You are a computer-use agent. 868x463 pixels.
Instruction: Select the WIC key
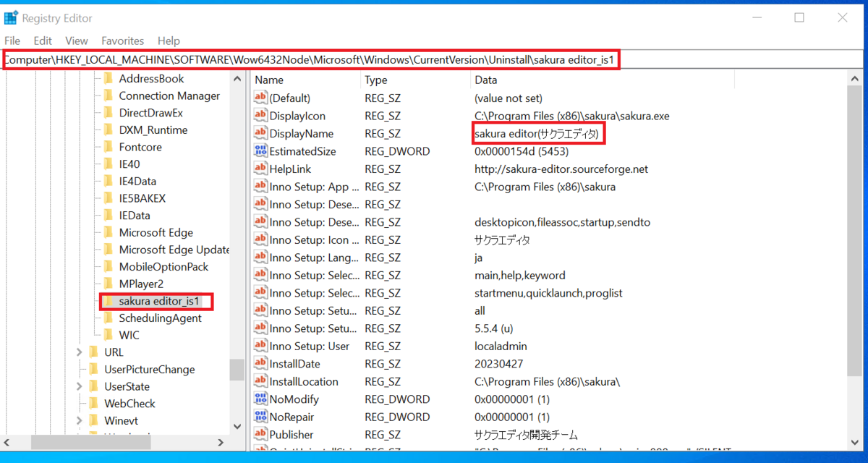[129, 335]
